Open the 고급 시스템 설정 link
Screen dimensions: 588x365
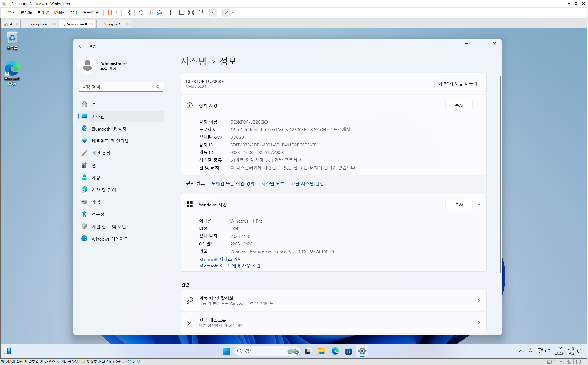click(307, 183)
